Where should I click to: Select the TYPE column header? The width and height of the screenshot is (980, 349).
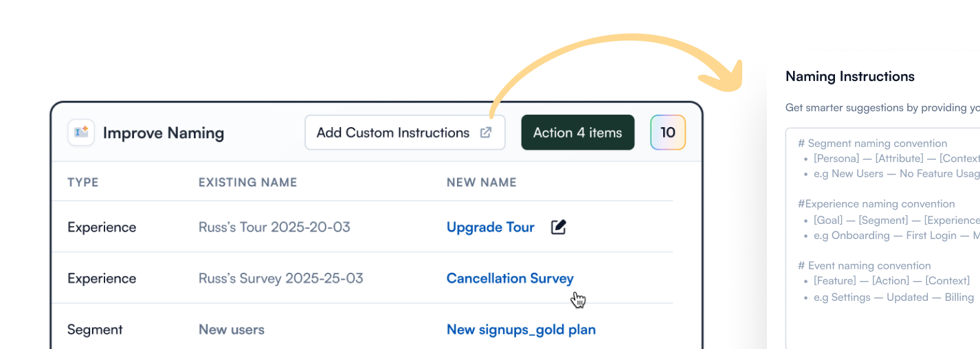(83, 182)
